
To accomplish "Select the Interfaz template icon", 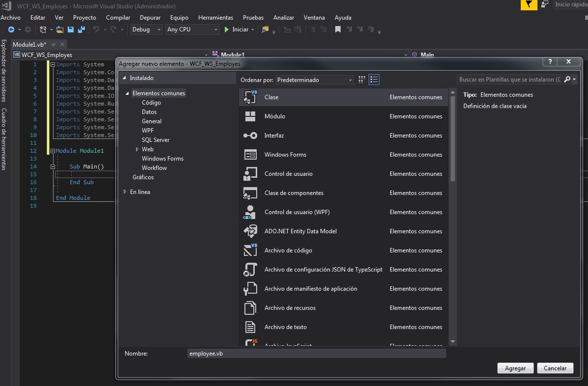I will coord(250,136).
